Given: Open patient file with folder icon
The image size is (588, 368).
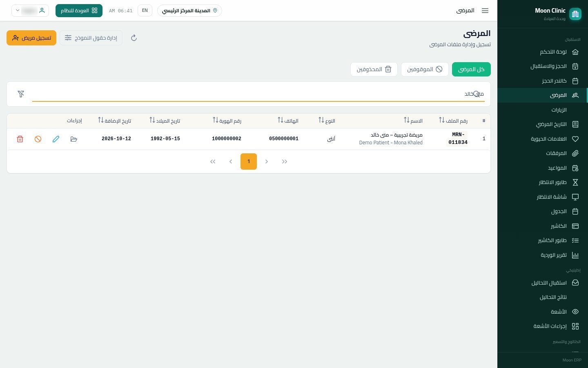Looking at the screenshot, I should click(x=74, y=139).
